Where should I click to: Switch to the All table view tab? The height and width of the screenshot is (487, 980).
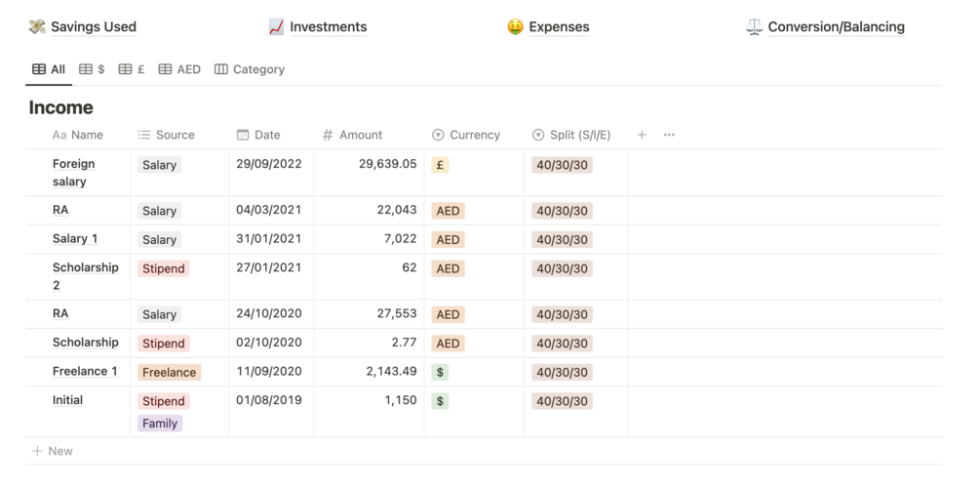(x=49, y=69)
